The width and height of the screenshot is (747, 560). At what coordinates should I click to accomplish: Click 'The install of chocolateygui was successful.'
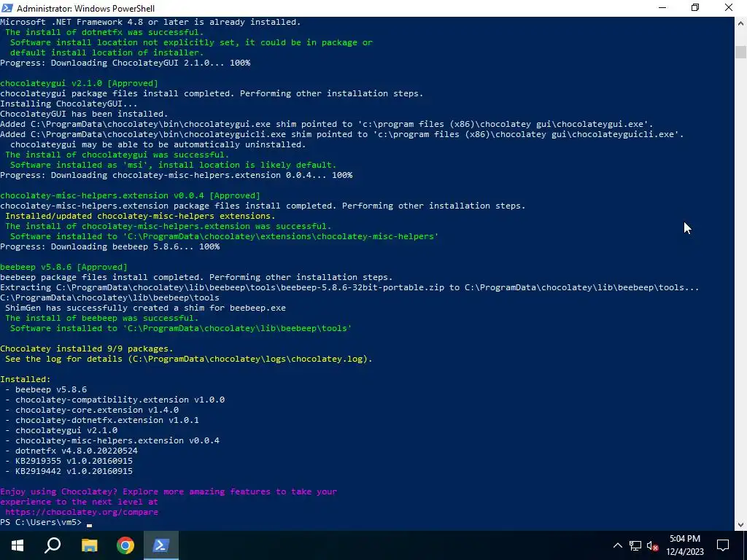[x=117, y=155]
